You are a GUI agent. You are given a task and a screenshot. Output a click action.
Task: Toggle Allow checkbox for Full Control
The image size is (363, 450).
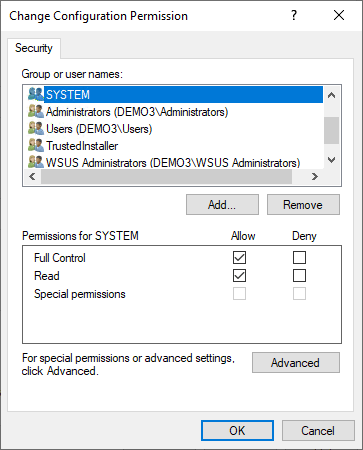pyautogui.click(x=239, y=257)
